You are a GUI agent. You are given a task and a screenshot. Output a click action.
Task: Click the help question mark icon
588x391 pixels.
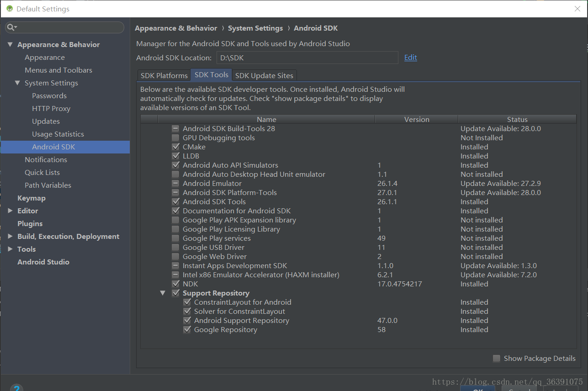click(x=16, y=388)
